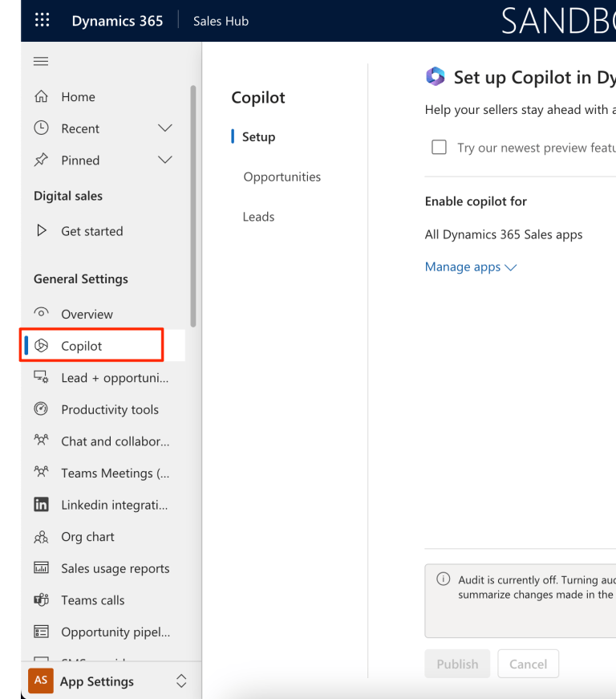Click the Cancel button
The width and height of the screenshot is (616, 699).
click(x=528, y=664)
